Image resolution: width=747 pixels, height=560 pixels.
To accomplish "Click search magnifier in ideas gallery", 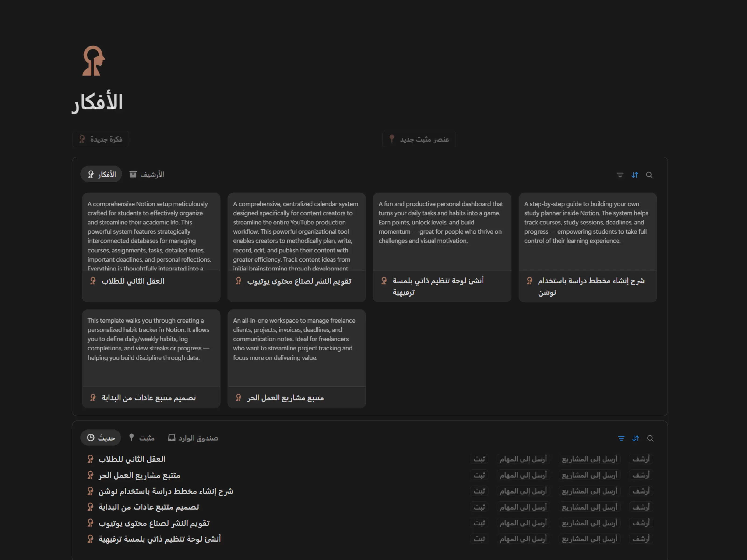I will point(649,175).
